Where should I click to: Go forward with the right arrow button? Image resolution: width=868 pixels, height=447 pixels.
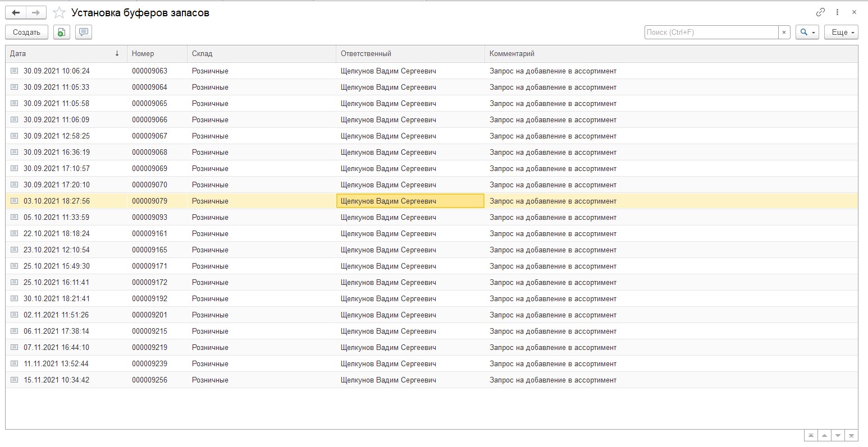pyautogui.click(x=35, y=12)
